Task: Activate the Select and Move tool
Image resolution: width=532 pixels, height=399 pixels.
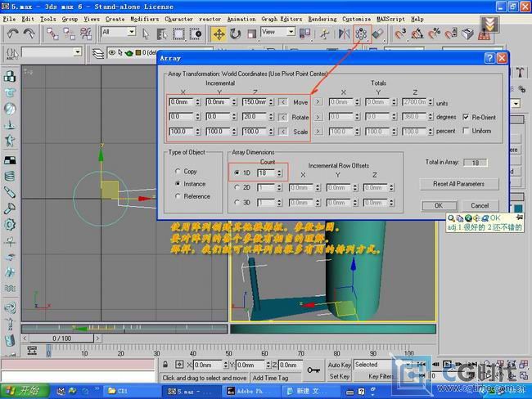Action: click(219, 34)
